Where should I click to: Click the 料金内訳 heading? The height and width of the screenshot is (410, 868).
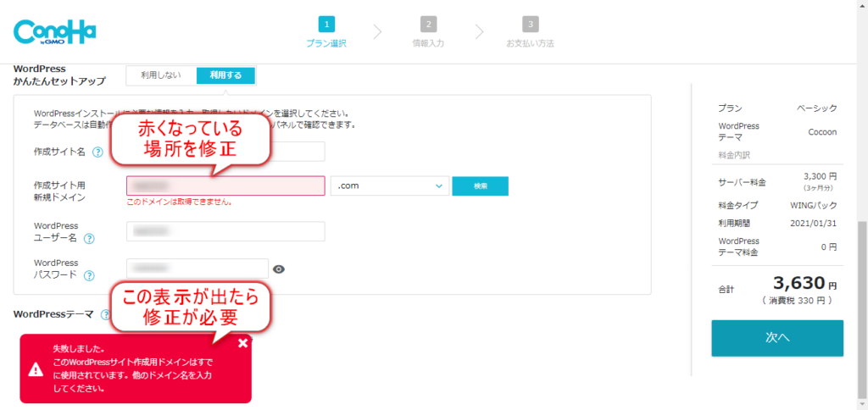733,156
